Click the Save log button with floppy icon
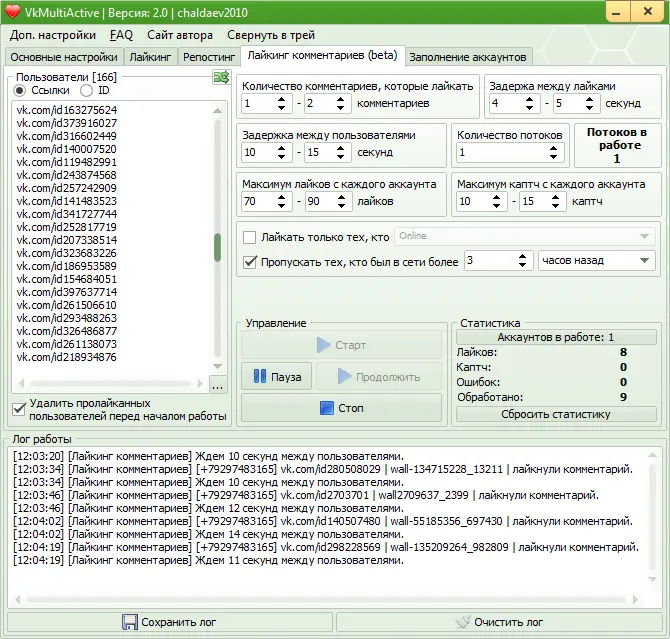Screen dimensions: 670x639 pyautogui.click(x=168, y=622)
